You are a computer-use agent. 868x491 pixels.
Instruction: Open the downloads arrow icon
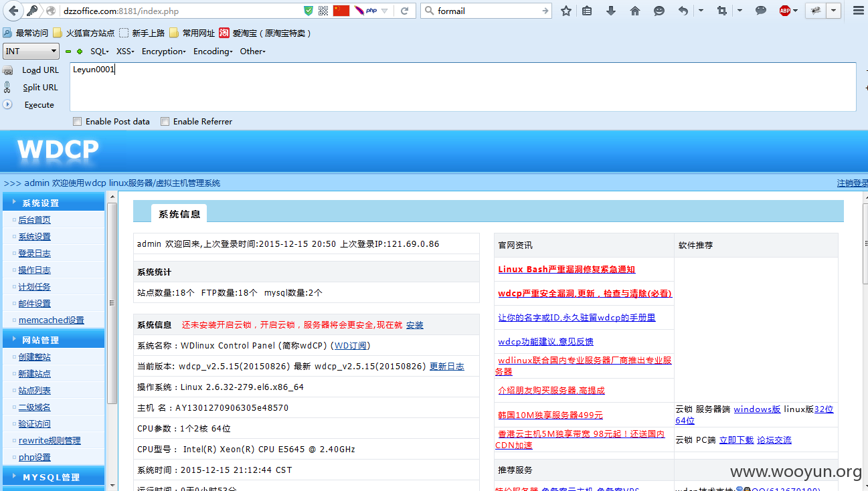(x=610, y=11)
